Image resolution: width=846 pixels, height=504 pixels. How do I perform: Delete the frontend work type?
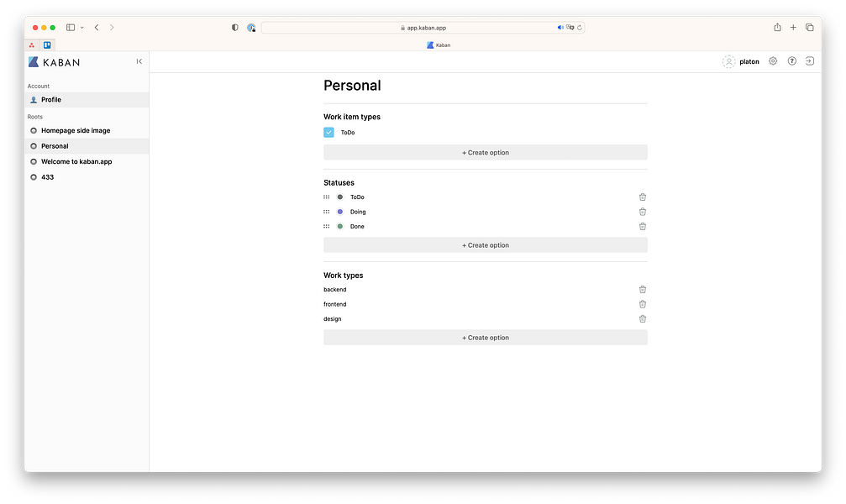(x=643, y=304)
